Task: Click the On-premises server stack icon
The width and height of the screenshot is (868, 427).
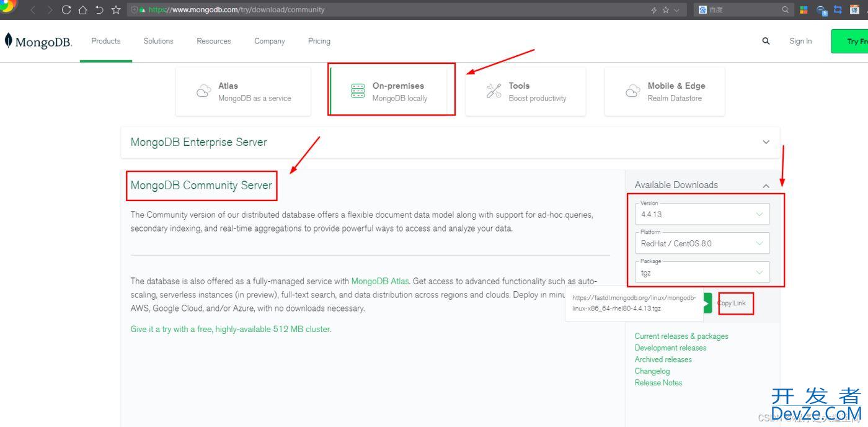Action: click(358, 91)
